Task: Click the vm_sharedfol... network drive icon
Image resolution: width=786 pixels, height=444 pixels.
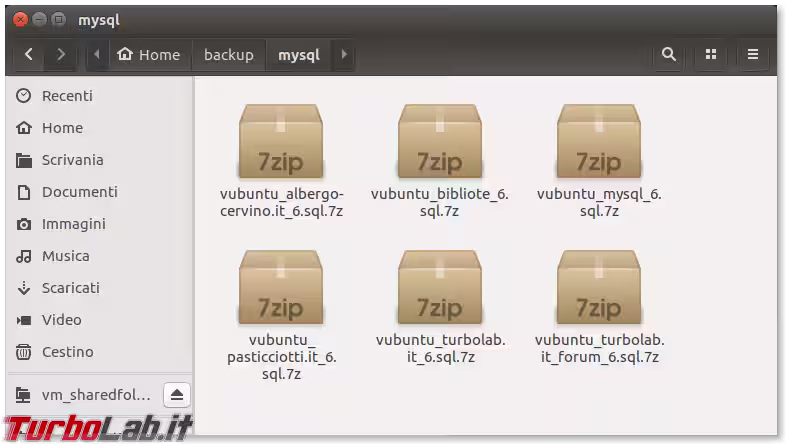Action: (23, 395)
